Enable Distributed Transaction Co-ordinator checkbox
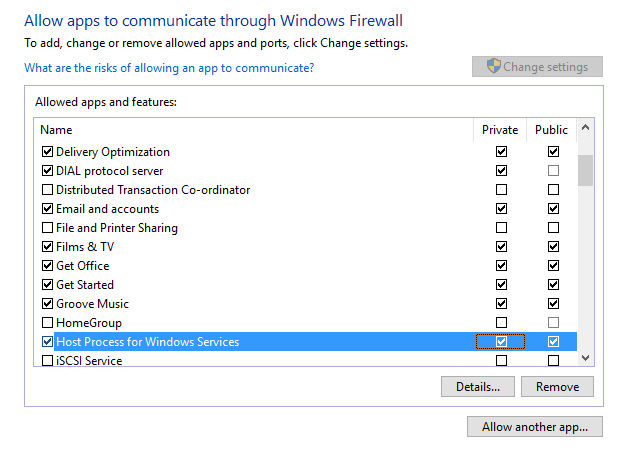635x451 pixels. click(x=47, y=190)
